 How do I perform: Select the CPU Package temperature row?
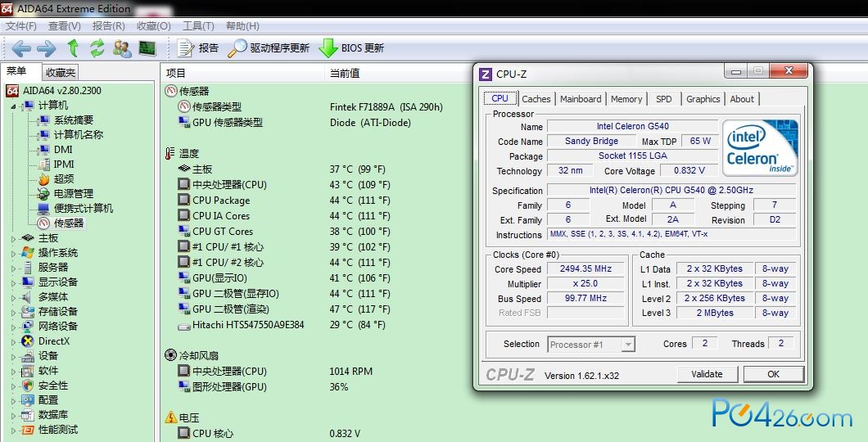[283, 201]
